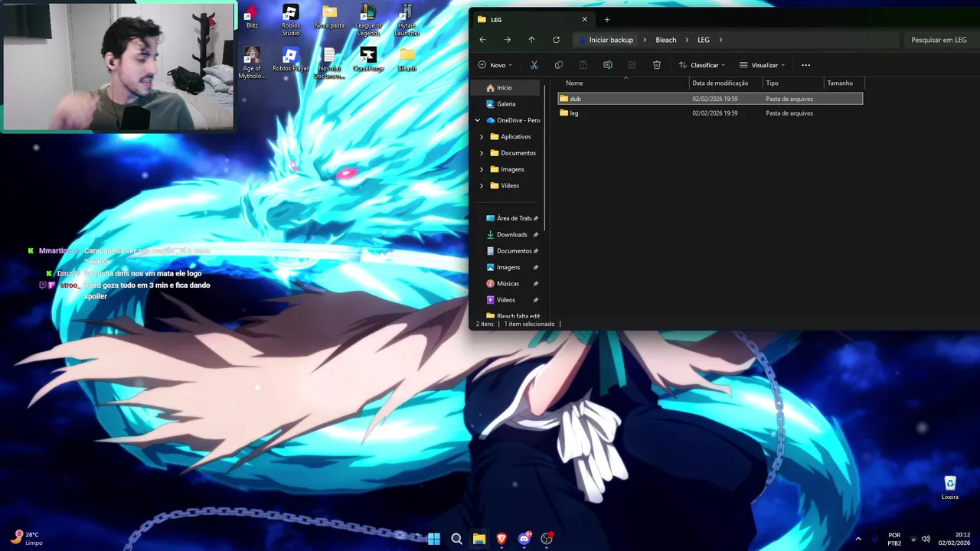
Task: Go up one folder level
Action: coord(531,40)
